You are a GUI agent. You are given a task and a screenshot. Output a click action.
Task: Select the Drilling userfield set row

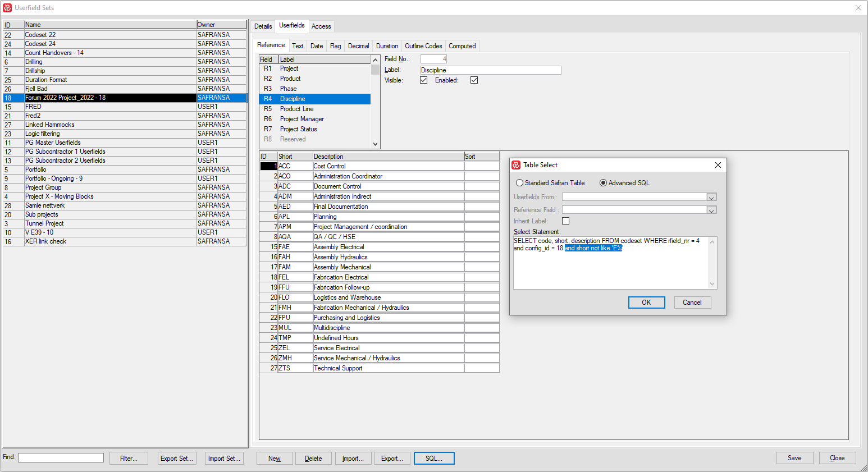coord(125,62)
